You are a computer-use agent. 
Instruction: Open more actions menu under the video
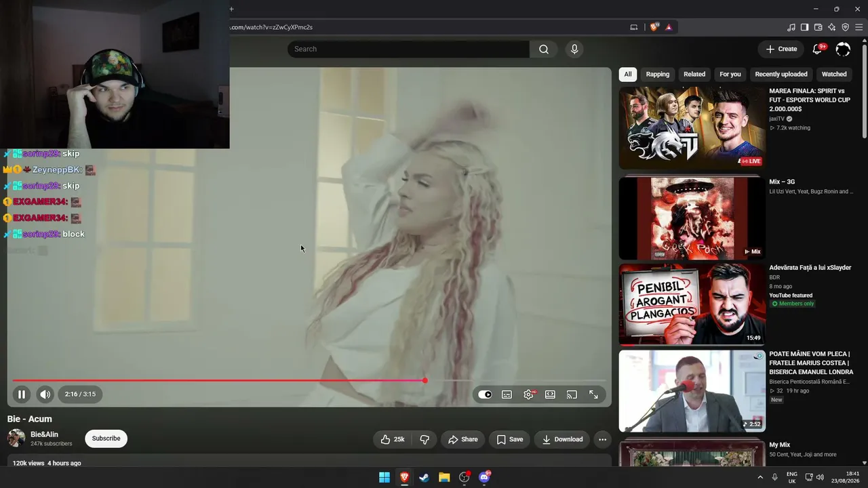[602, 439]
